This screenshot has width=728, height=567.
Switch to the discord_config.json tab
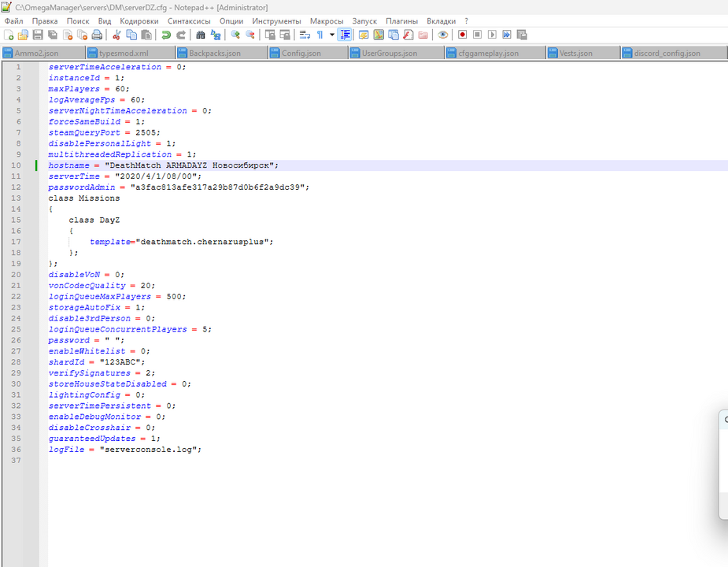(x=674, y=53)
